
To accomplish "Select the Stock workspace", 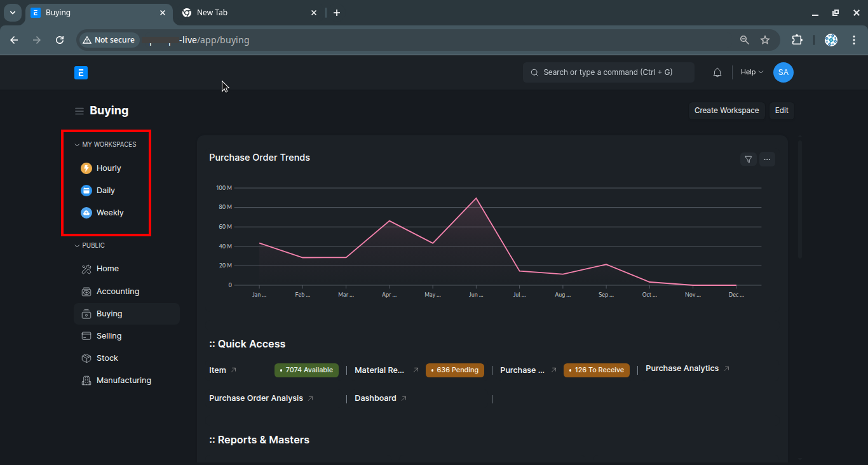I will 107,358.
